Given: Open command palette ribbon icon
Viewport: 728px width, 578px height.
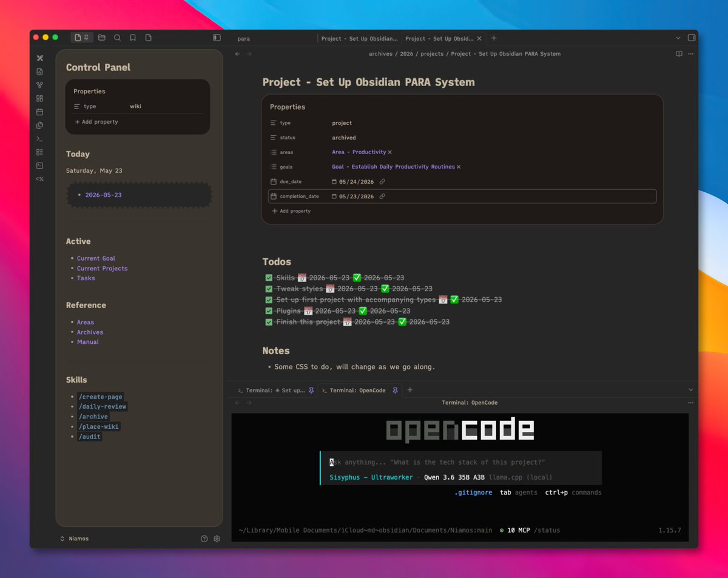Looking at the screenshot, I should [x=39, y=139].
